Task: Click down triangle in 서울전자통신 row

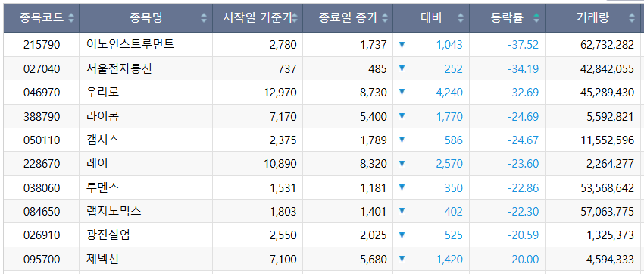Action: pyautogui.click(x=402, y=68)
